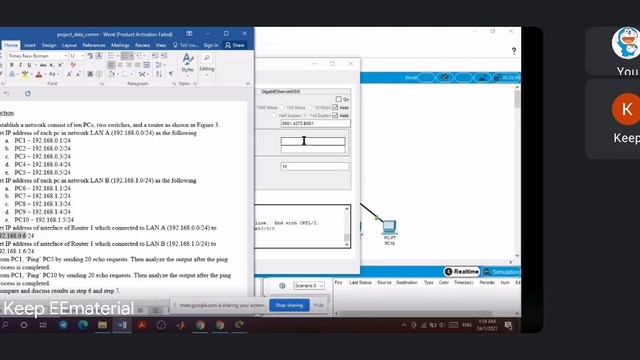Click the red font color icon

(x=39, y=74)
